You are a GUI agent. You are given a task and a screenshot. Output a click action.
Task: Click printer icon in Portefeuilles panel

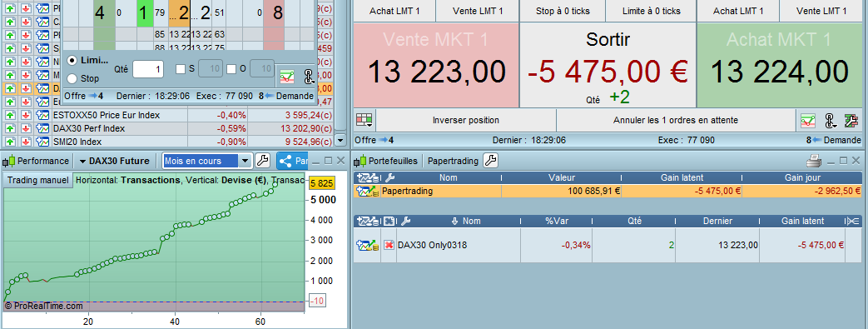[814, 161]
